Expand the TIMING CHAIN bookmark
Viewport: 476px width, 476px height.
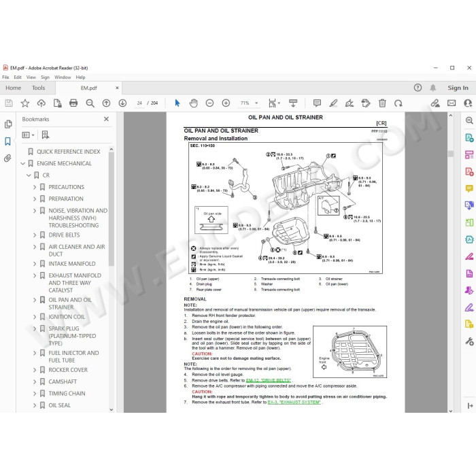pyautogui.click(x=35, y=394)
